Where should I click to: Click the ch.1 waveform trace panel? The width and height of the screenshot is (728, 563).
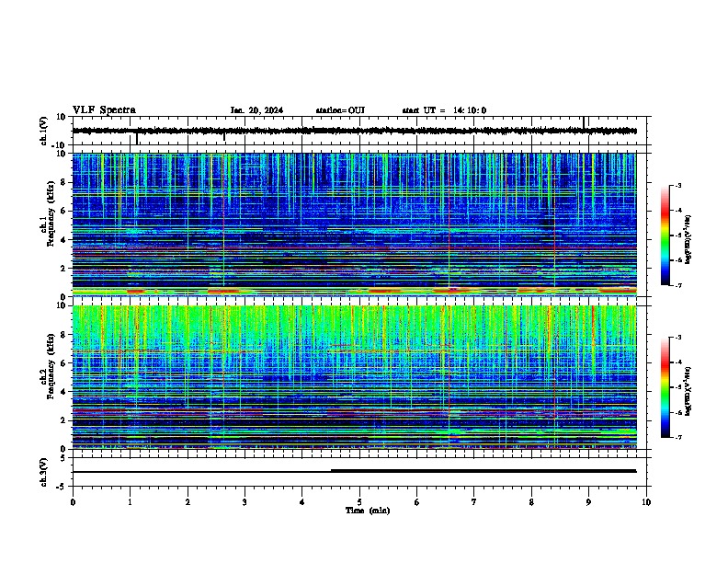tap(361, 131)
